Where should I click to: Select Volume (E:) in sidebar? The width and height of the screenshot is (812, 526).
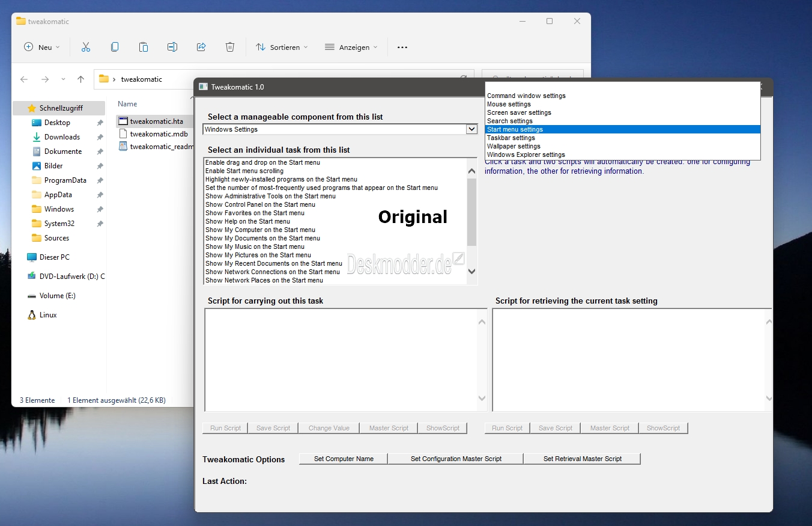point(58,296)
